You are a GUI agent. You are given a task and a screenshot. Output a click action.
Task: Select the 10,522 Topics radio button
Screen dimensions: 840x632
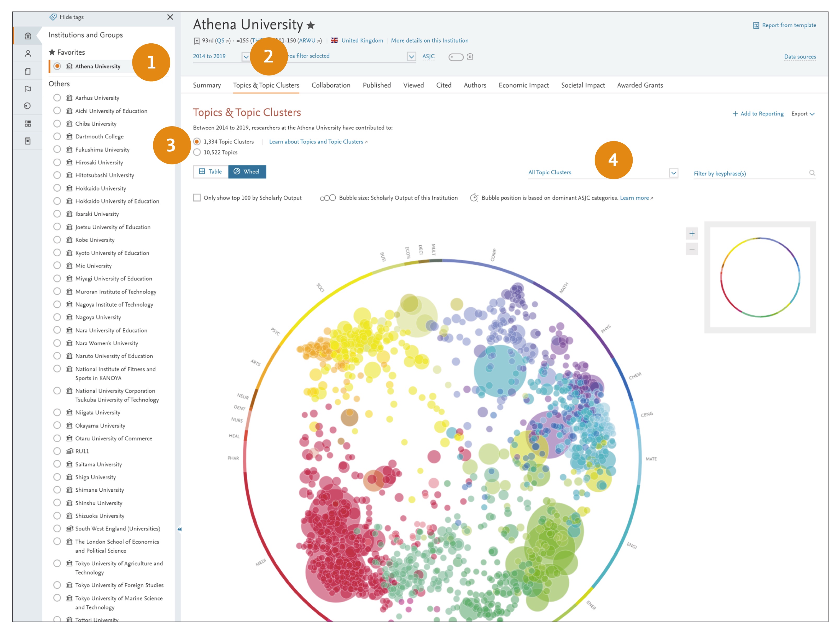197,152
